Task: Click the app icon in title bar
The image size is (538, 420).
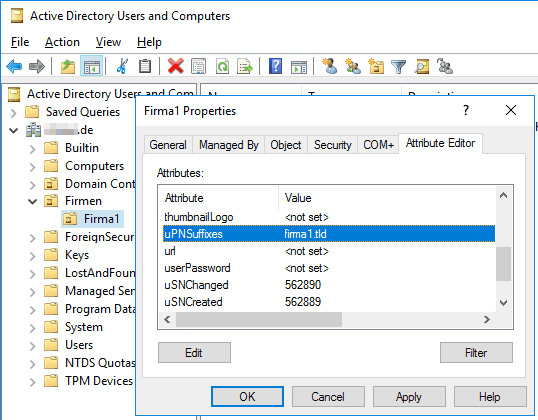Action: click(17, 16)
